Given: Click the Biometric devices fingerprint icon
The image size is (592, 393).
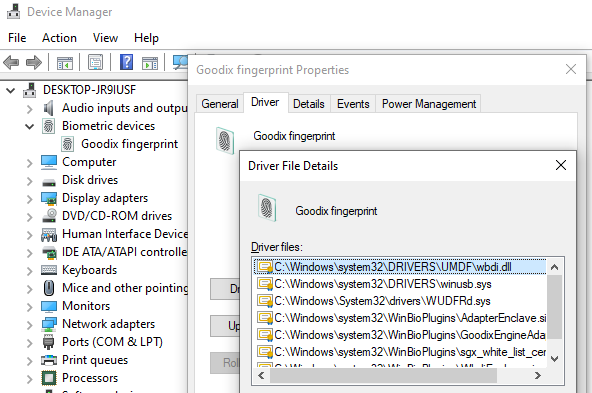Looking at the screenshot, I should point(48,126).
